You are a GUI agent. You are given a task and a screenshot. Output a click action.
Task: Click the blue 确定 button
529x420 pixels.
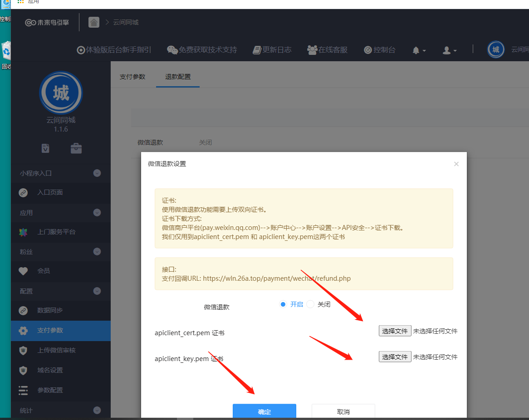point(264,411)
